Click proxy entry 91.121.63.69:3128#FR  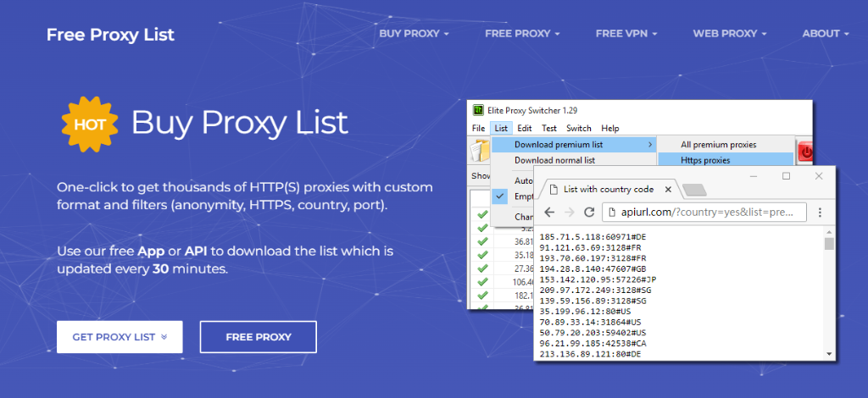(593, 247)
